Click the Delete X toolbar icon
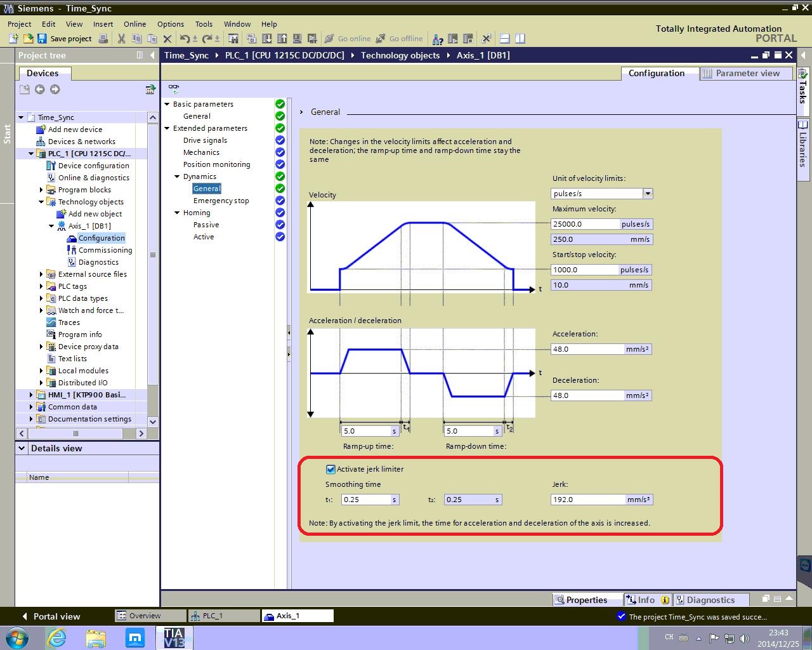The width and height of the screenshot is (812, 650). click(x=167, y=39)
